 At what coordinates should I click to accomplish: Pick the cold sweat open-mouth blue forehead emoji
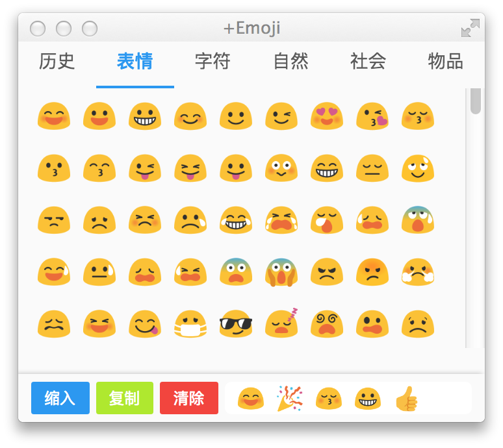click(418, 220)
